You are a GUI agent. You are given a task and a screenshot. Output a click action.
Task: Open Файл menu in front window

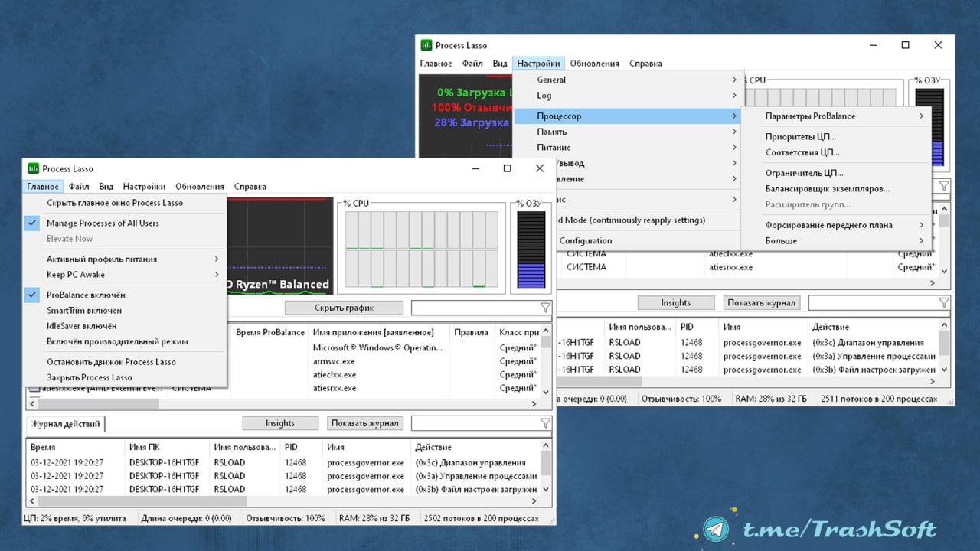(79, 186)
